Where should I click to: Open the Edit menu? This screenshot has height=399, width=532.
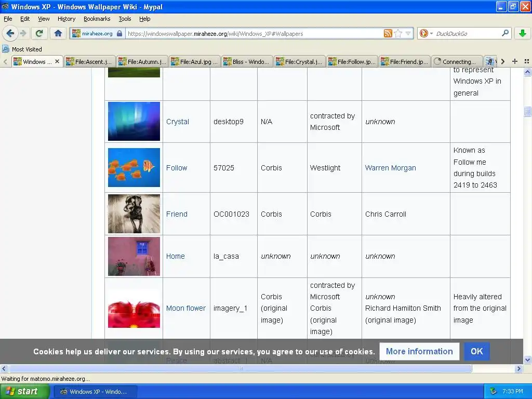click(25, 19)
